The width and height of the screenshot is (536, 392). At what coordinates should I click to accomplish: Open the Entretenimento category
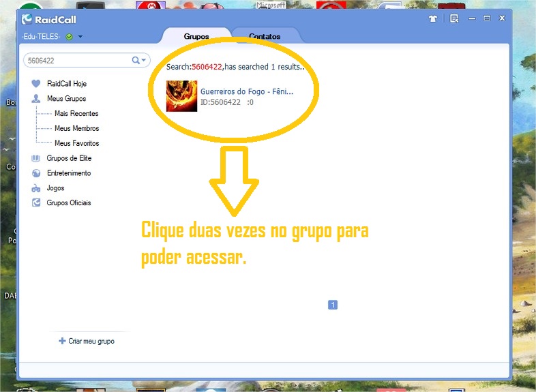click(69, 173)
